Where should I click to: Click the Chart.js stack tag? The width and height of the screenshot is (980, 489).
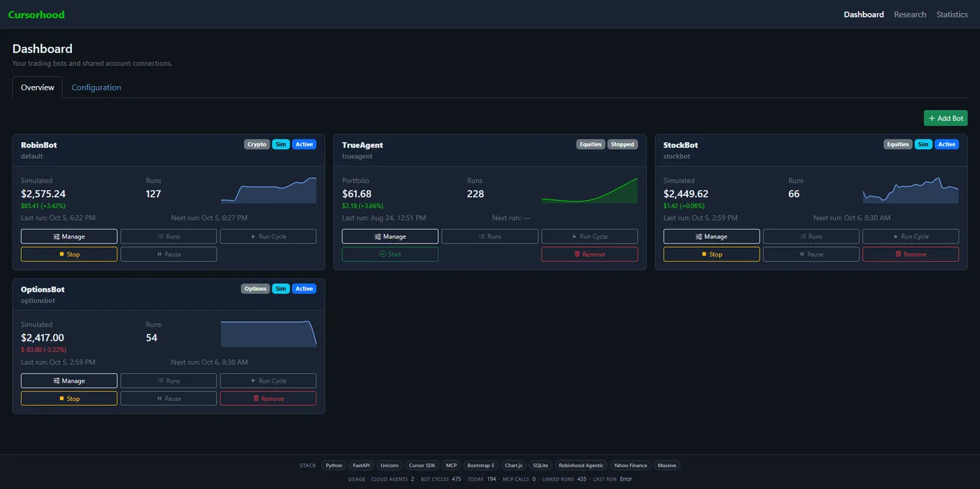tap(513, 465)
